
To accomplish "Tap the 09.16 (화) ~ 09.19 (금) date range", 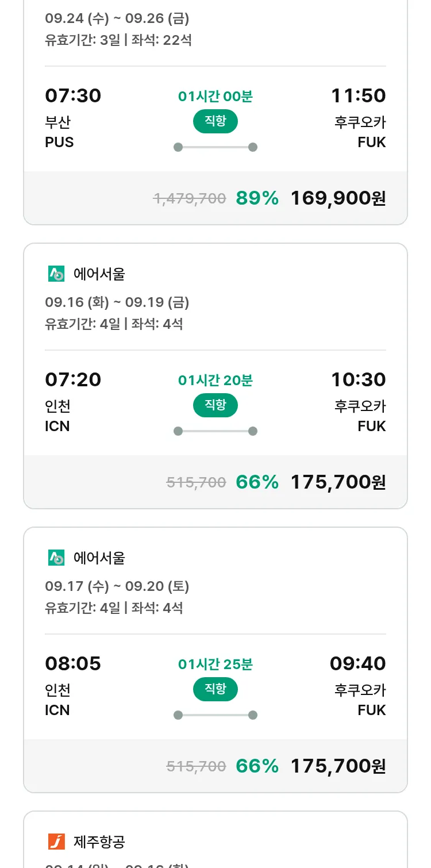I will [117, 302].
